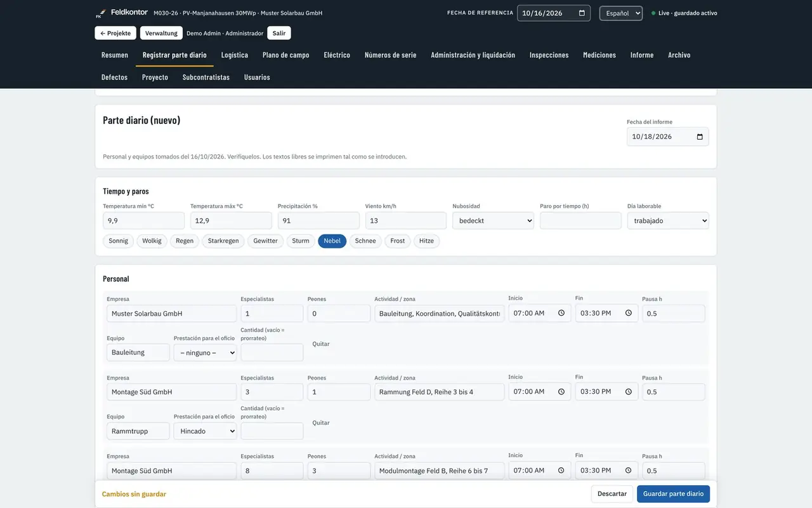Click clock icon in Rammung Feld D Fin
The width and height of the screenshot is (812, 508).
click(629, 392)
